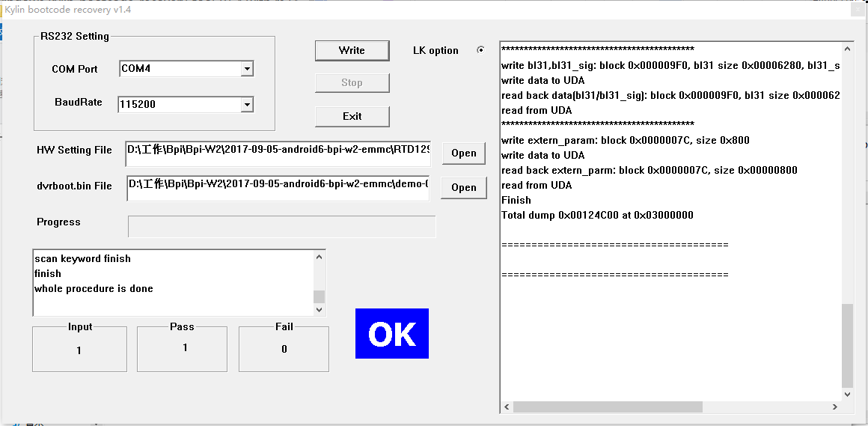The height and width of the screenshot is (426, 868).
Task: Click the 'whole procedure is done' log line
Action: (x=94, y=289)
